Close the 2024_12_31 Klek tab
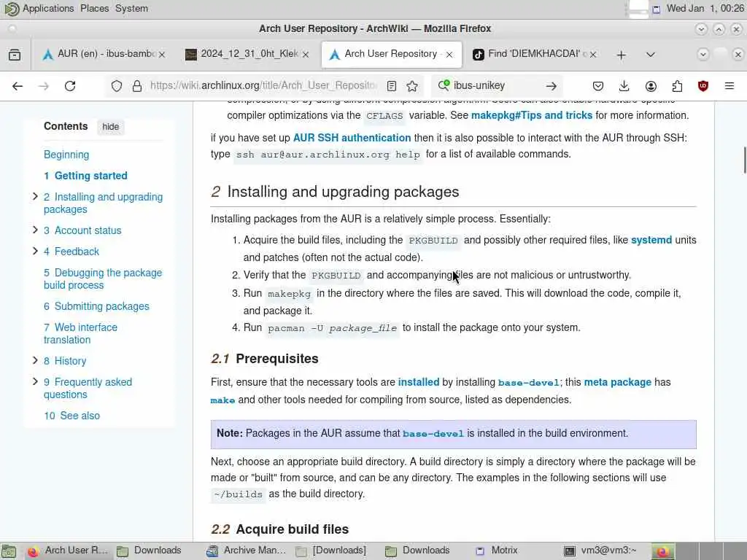Image resolution: width=747 pixels, height=560 pixels. click(306, 55)
